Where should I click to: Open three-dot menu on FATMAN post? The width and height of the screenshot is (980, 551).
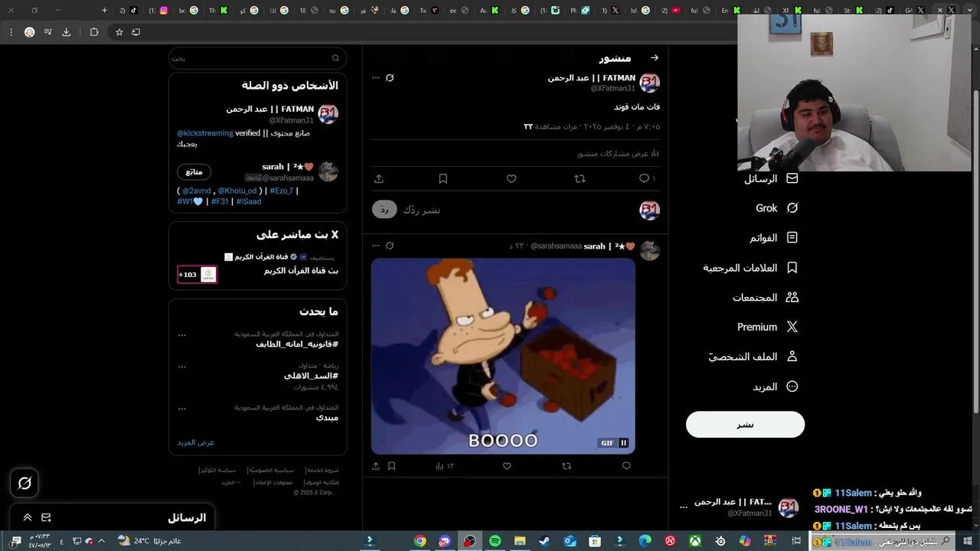(x=376, y=78)
